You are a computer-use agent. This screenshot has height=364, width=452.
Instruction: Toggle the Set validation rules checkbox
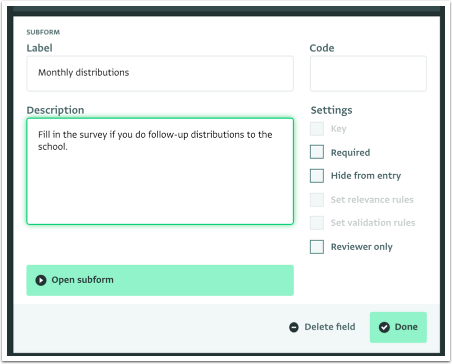pyautogui.click(x=317, y=223)
